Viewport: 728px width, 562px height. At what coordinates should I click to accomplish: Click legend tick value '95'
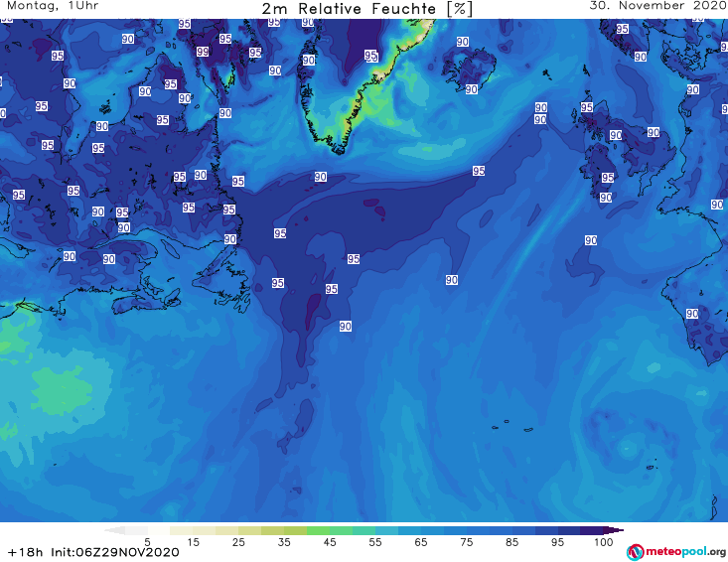pos(557,542)
